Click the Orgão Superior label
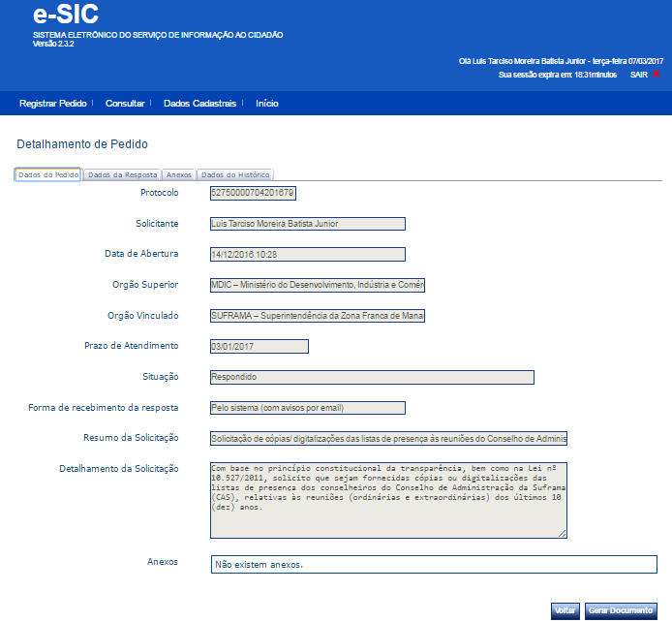The height and width of the screenshot is (623, 672). pos(145,285)
